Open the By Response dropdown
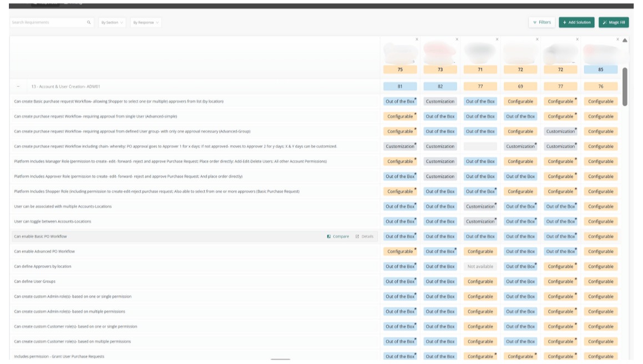The height and width of the screenshot is (364, 643). point(146,23)
